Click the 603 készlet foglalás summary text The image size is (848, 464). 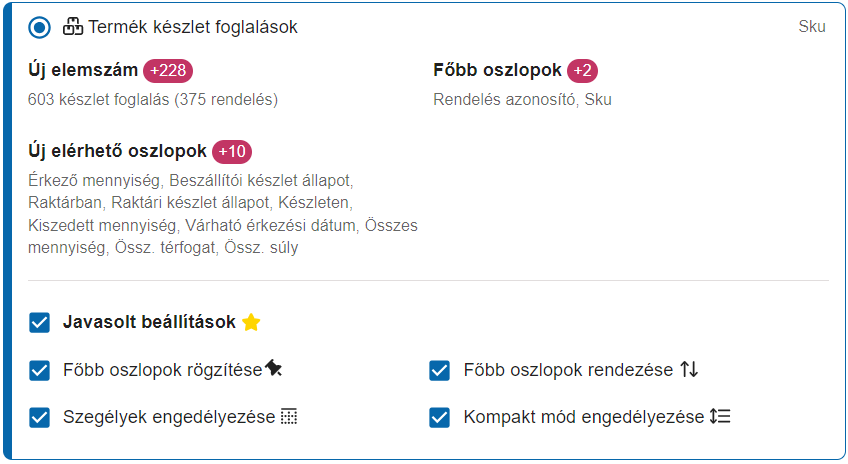pyautogui.click(x=153, y=100)
